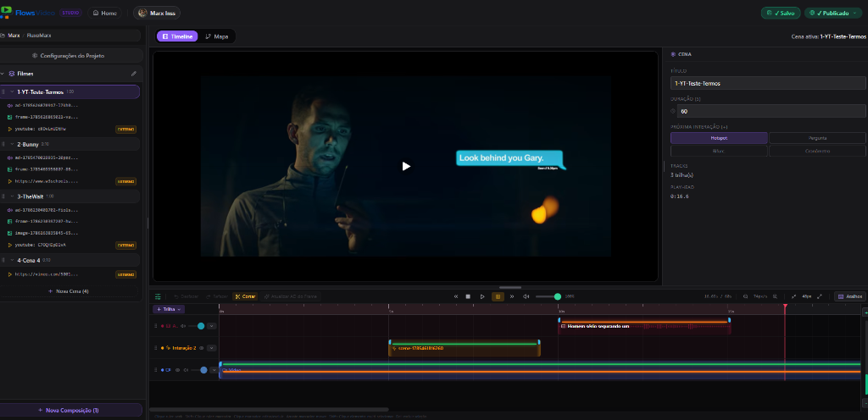
Task: Collapse the 1-YT-Teste-Termos scene chevron
Action: click(x=12, y=91)
